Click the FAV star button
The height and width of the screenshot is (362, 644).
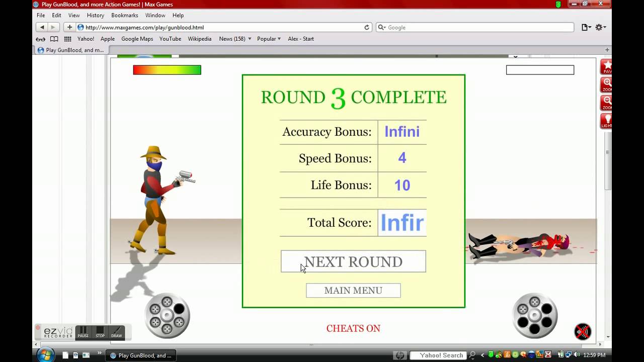click(606, 66)
